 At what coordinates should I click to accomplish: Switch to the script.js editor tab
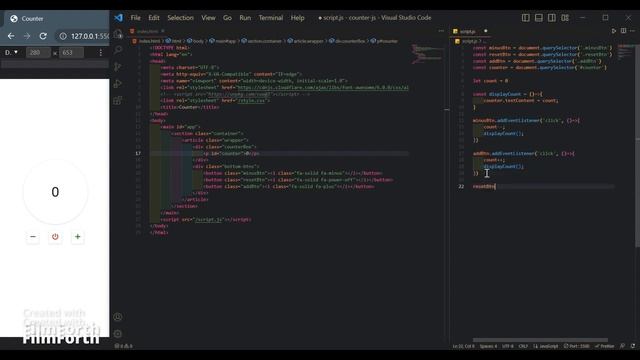(469, 31)
